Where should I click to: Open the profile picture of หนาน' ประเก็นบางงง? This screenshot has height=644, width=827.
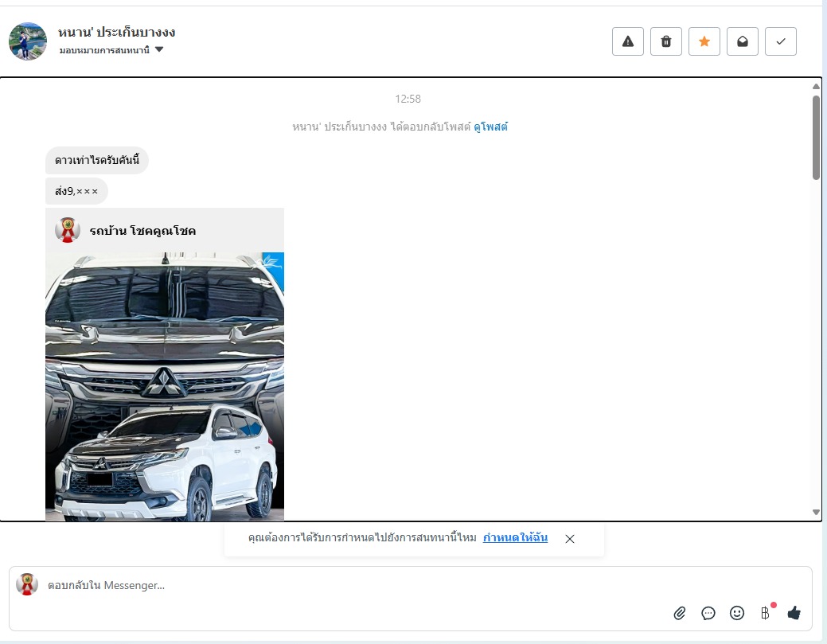(28, 41)
